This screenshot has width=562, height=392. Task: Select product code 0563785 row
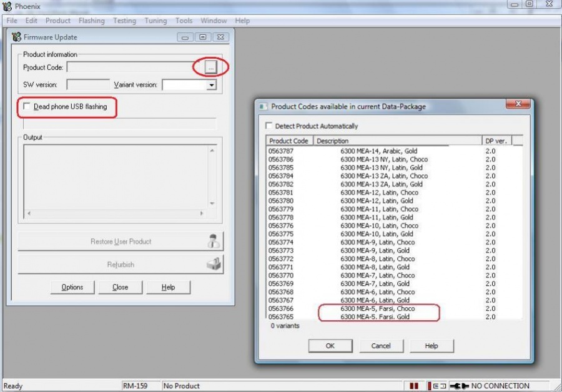coord(394,167)
